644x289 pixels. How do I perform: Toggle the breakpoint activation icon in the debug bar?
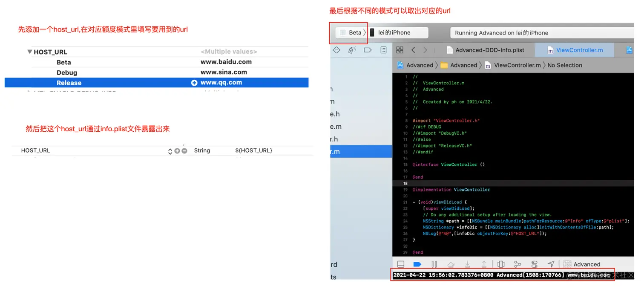[417, 264]
